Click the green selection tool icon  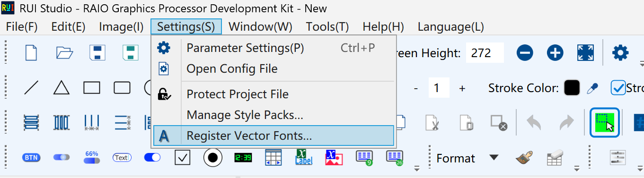605,122
